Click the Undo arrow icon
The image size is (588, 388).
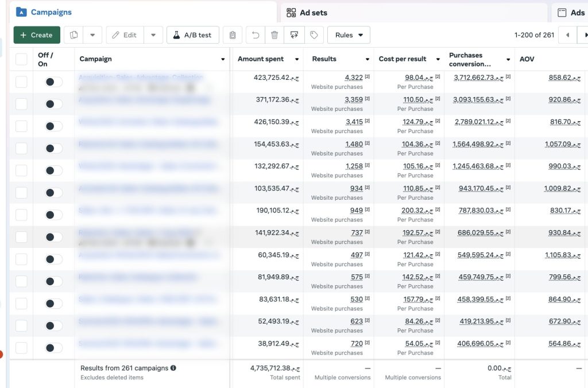[256, 35]
